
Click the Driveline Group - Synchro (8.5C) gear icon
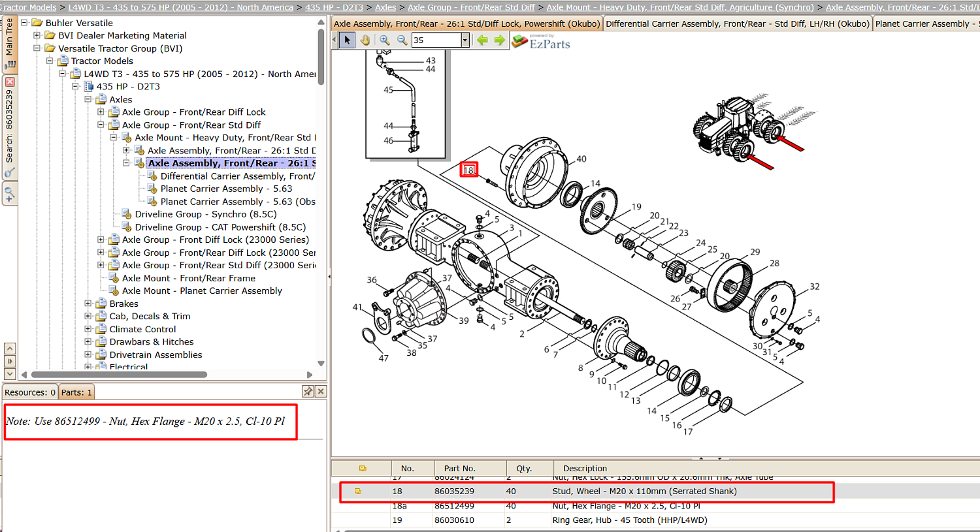tap(126, 214)
